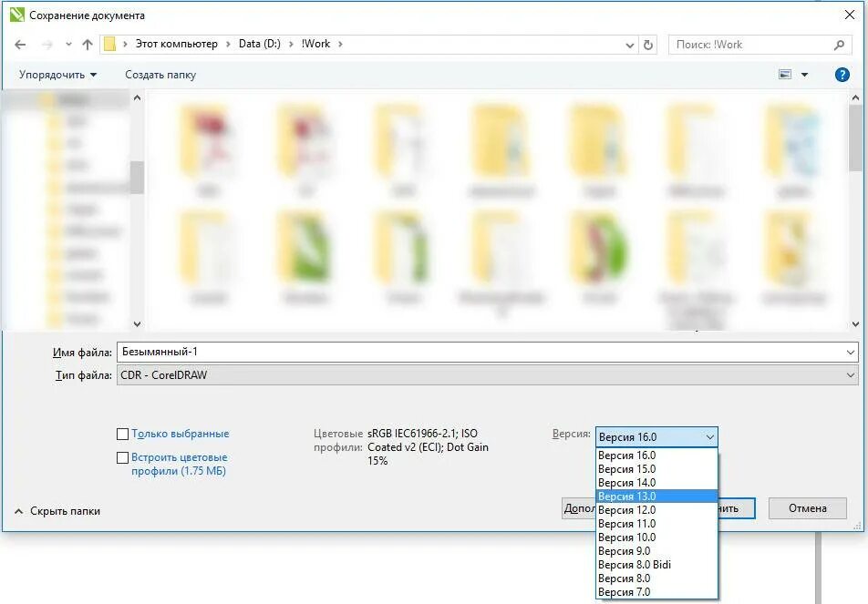Click the Forward navigation arrow
Image resolution: width=868 pixels, height=604 pixels.
[47, 45]
